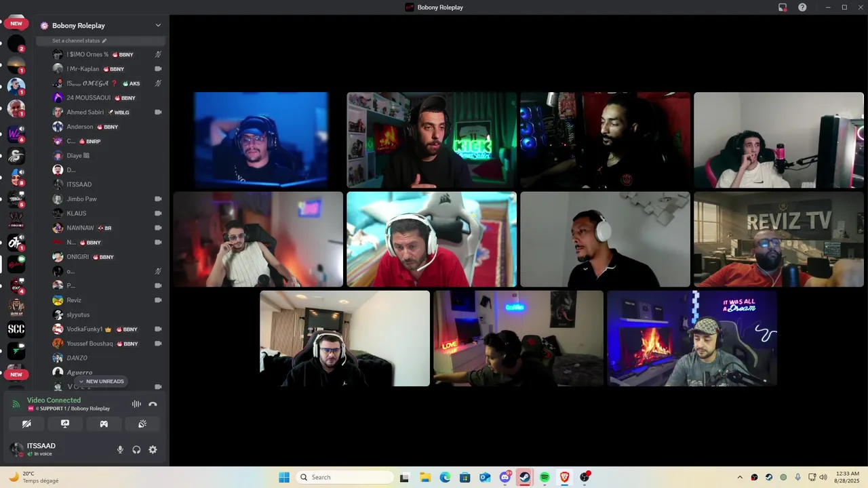Focus the fireplace Dream neon video tile

692,338
